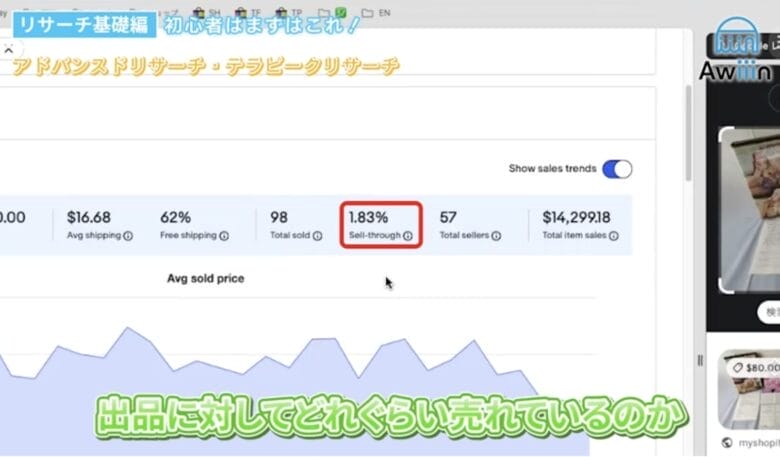Screen dimensions: 780x457
Task: Click the Show sales trends label
Action: pos(552,169)
